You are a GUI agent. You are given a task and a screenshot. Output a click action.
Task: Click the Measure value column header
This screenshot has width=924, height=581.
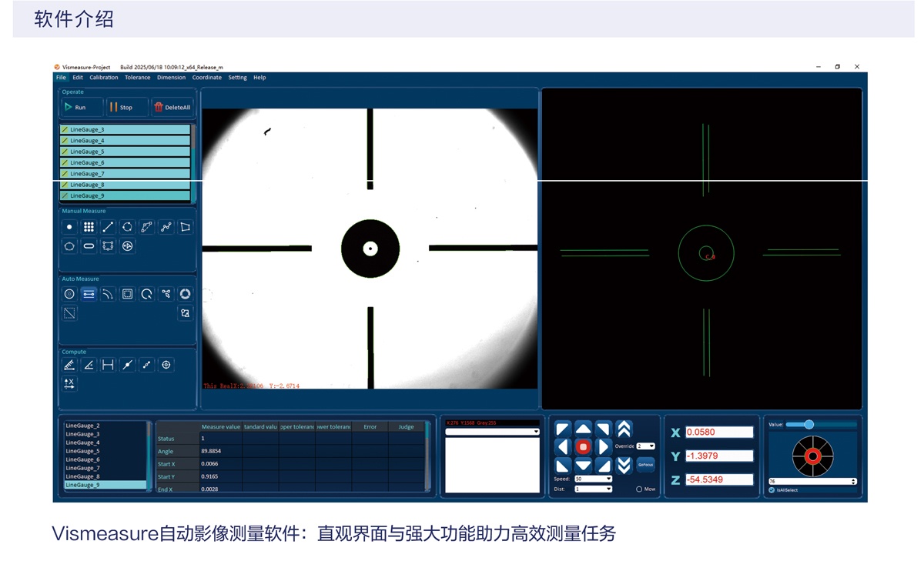(220, 426)
